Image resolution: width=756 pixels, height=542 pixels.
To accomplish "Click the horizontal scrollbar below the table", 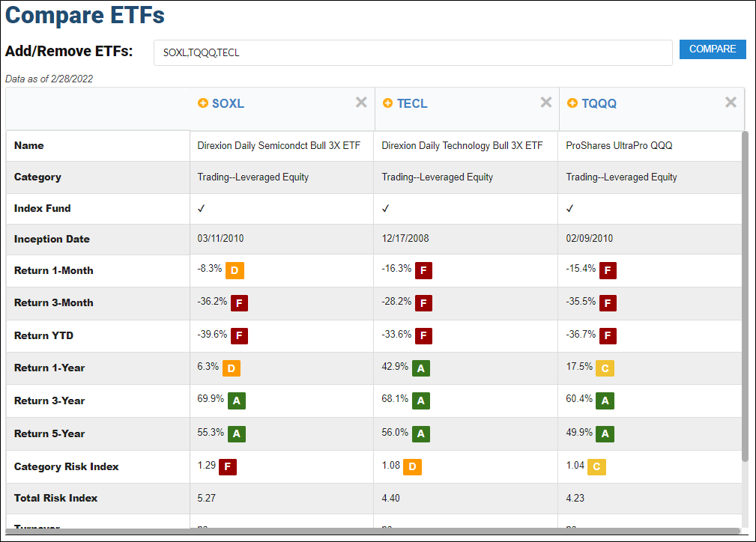I will click(x=372, y=531).
